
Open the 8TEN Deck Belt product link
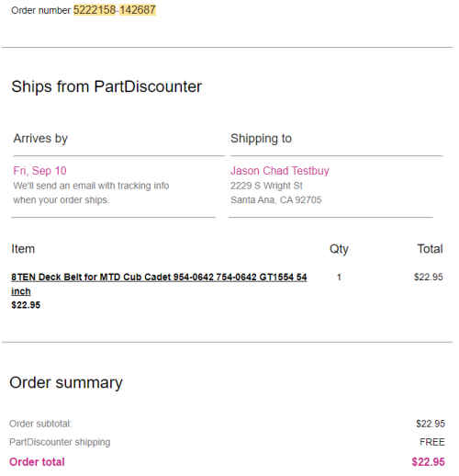pyautogui.click(x=159, y=284)
